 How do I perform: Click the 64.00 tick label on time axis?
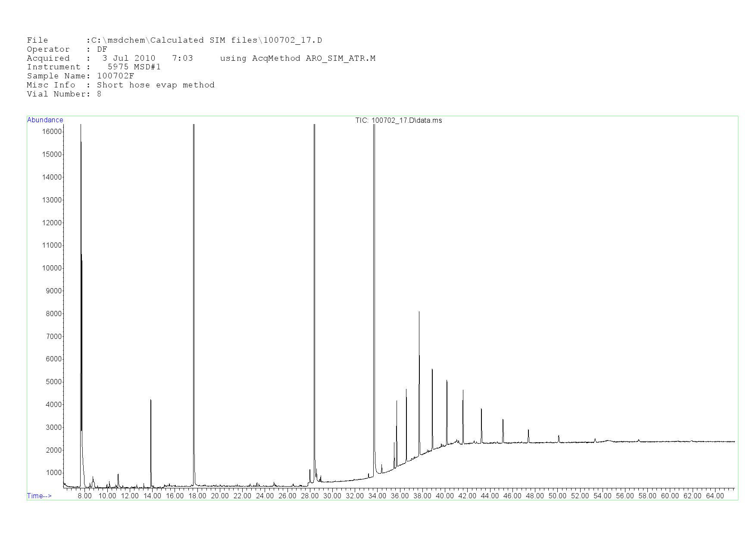[x=715, y=496]
